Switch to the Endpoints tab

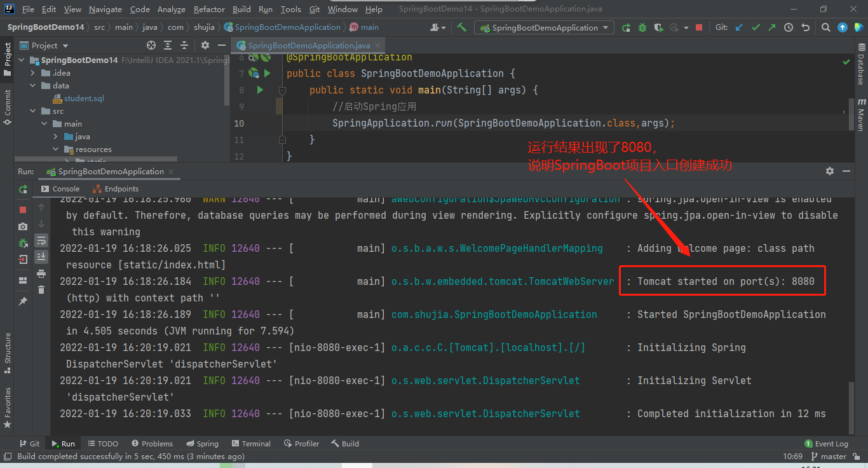[116, 189]
